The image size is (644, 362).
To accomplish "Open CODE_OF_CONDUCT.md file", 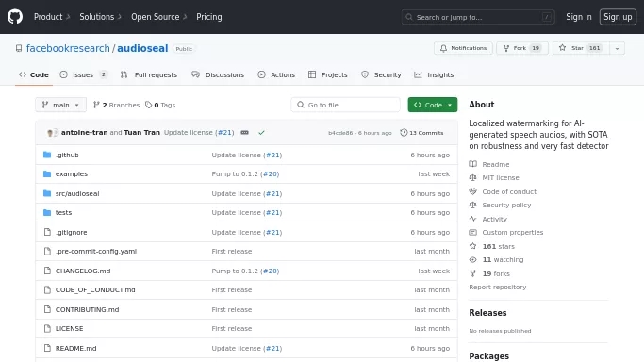I will [x=95, y=289].
